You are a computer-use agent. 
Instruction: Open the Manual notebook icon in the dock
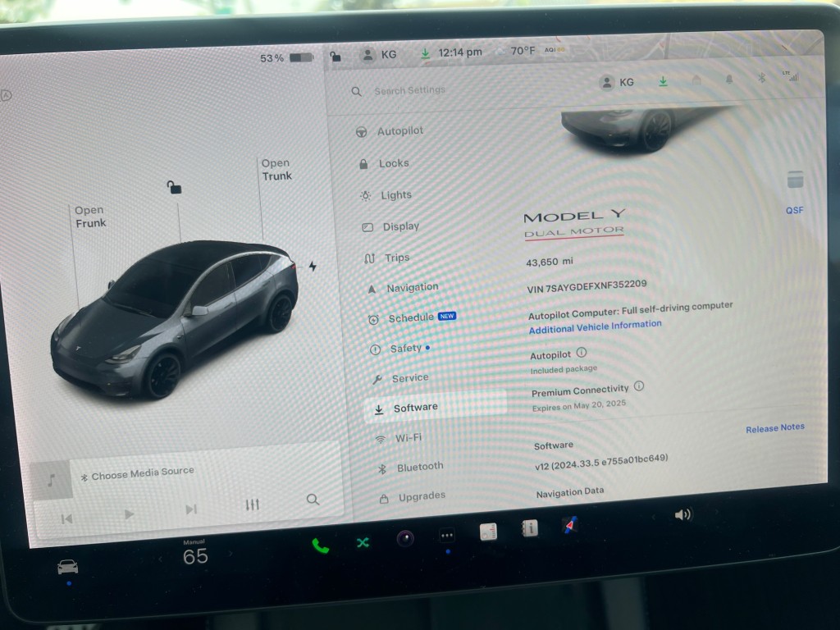[530, 528]
